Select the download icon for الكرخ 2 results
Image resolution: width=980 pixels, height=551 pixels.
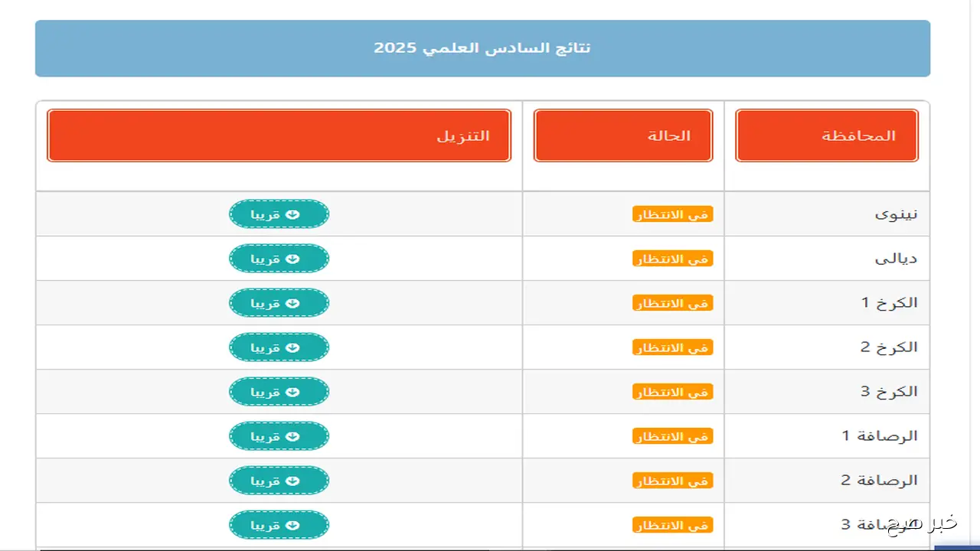[x=292, y=347]
